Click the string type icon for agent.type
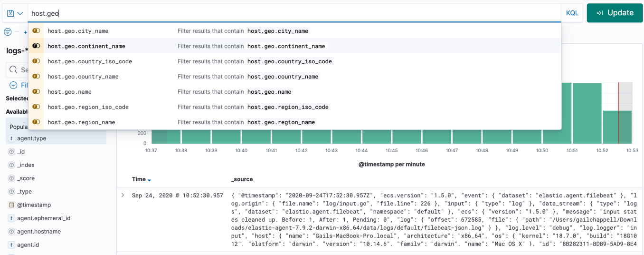Screen dimensions: 644x255 (x=11, y=138)
